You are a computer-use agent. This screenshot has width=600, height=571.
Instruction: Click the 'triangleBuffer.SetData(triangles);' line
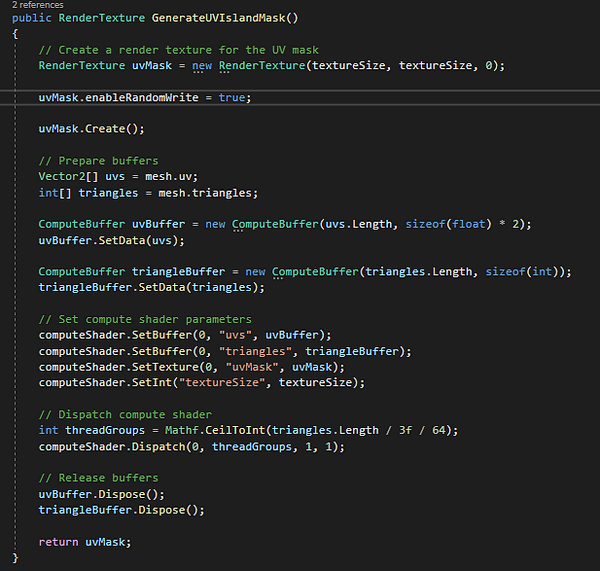coord(152,287)
